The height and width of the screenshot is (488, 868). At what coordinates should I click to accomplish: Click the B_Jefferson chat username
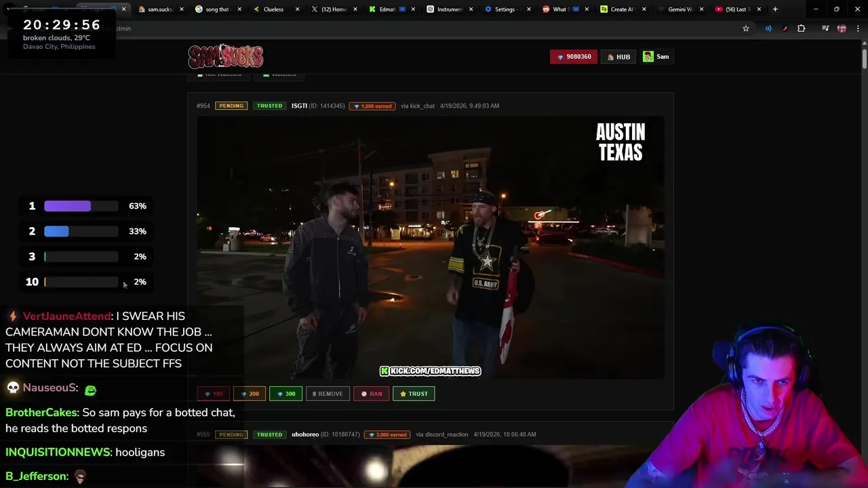pos(37,476)
